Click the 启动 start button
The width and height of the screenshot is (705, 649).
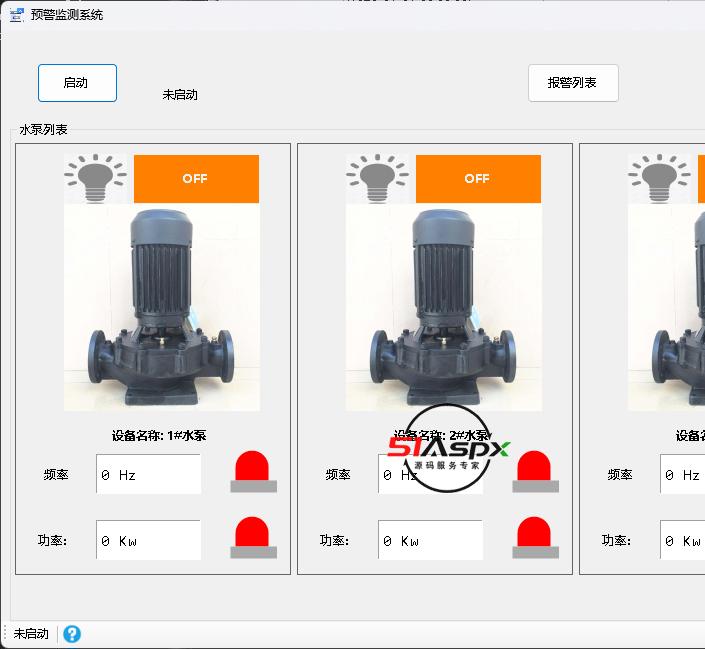(77, 83)
